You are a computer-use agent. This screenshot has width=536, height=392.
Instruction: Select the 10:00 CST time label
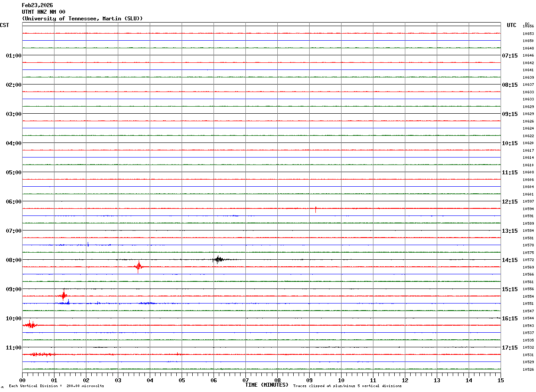pyautogui.click(x=13, y=319)
